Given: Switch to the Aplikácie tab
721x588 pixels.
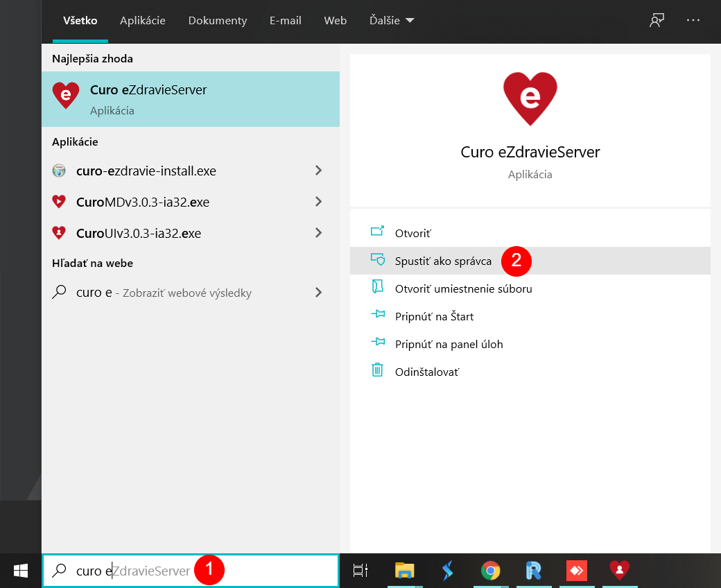Looking at the screenshot, I should tap(143, 20).
